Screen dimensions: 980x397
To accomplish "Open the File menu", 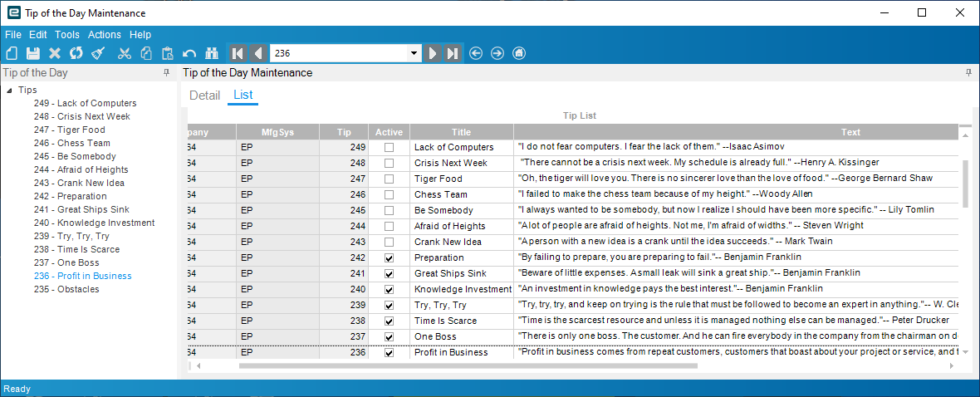I will tap(13, 35).
